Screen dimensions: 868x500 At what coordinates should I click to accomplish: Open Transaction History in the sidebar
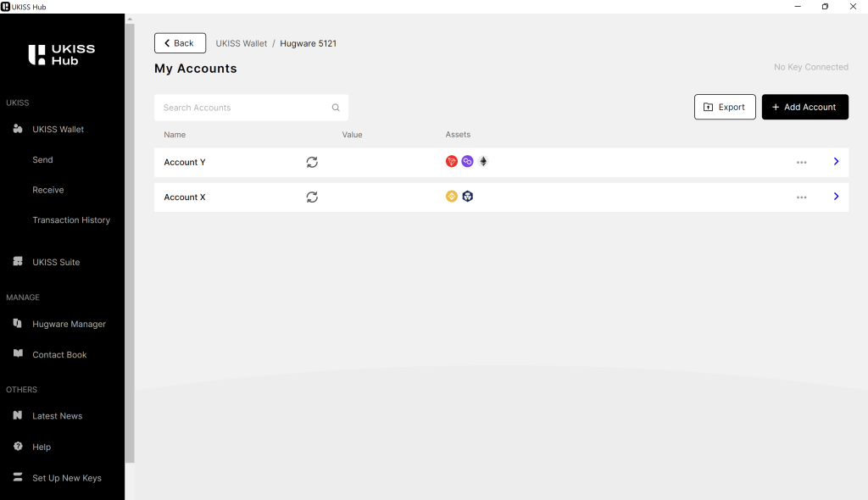point(71,219)
